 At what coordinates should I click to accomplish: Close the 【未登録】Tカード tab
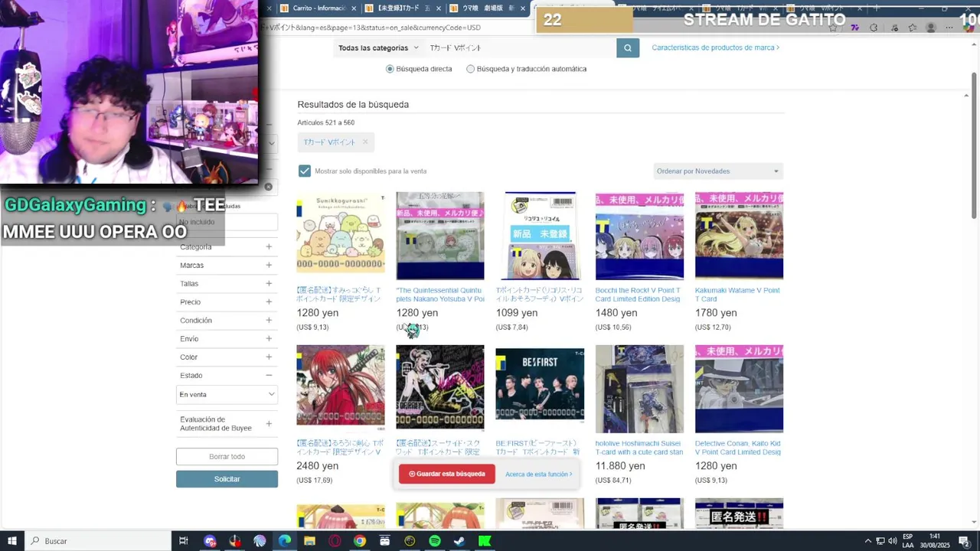(x=439, y=8)
